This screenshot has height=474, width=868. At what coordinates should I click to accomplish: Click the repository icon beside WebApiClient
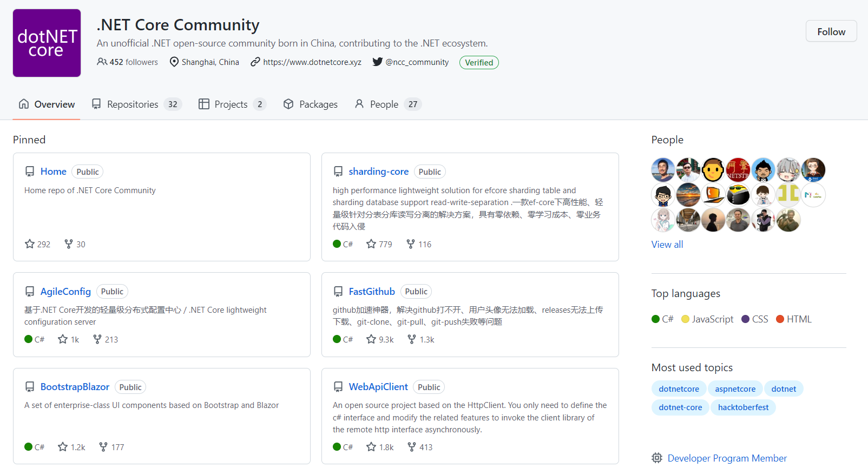tap(338, 387)
